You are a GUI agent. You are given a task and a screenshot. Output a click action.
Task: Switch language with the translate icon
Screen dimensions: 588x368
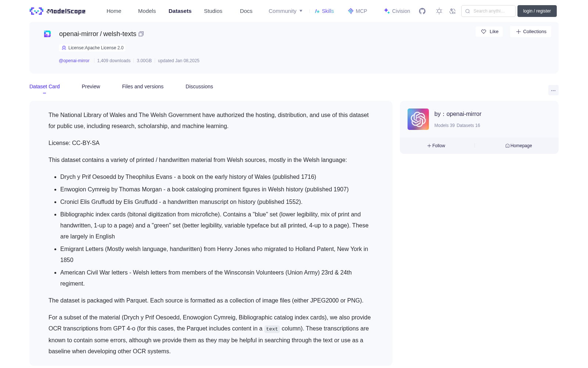coord(452,11)
